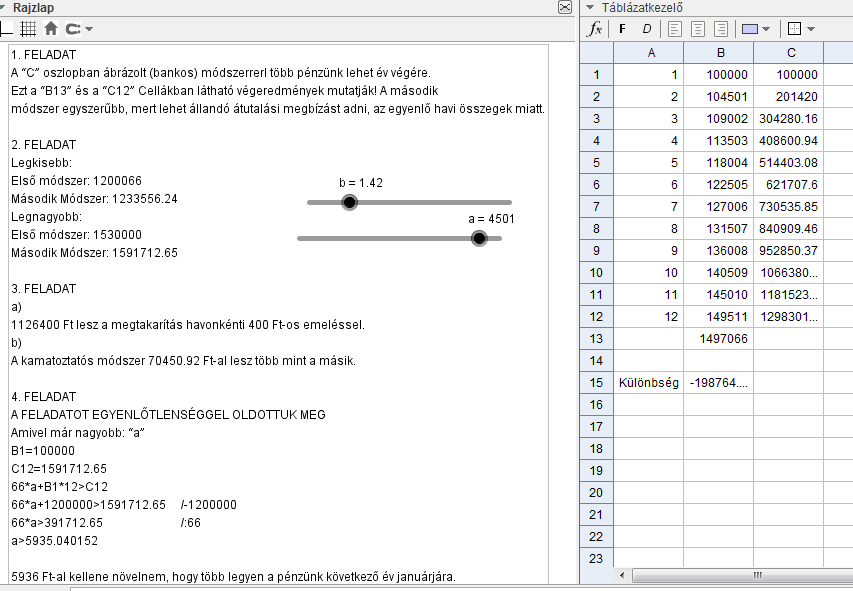Align cell text to the right
This screenshot has width=853, height=591.
click(722, 29)
